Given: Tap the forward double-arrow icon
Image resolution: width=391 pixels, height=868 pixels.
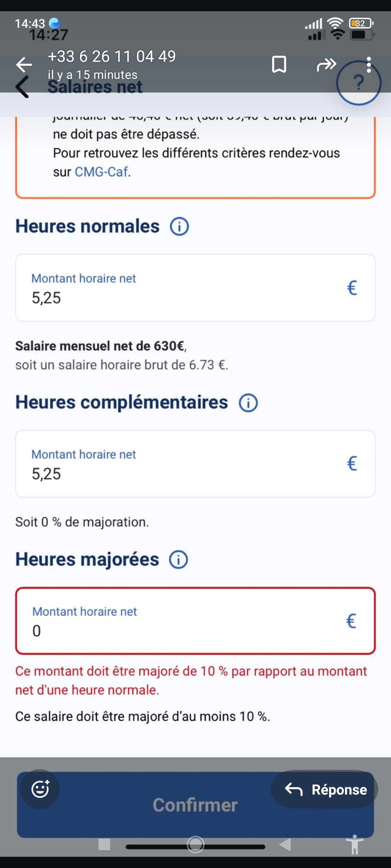Looking at the screenshot, I should 326,65.
